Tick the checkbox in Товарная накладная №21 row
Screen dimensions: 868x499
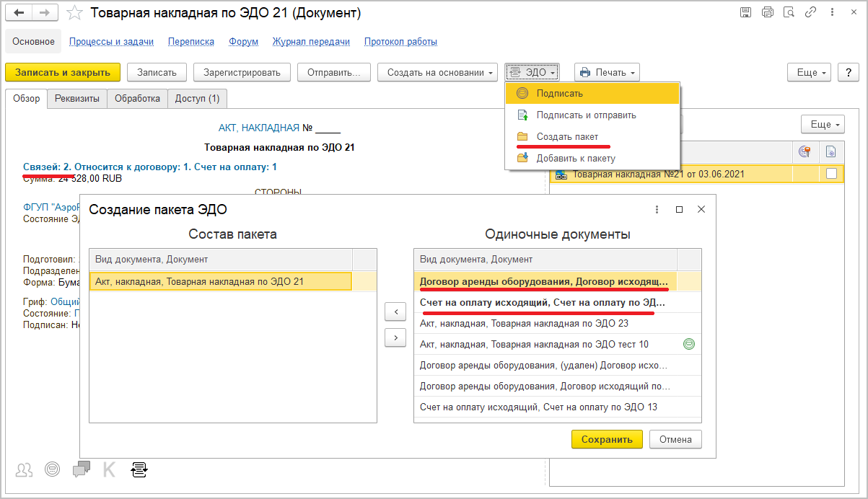point(831,173)
